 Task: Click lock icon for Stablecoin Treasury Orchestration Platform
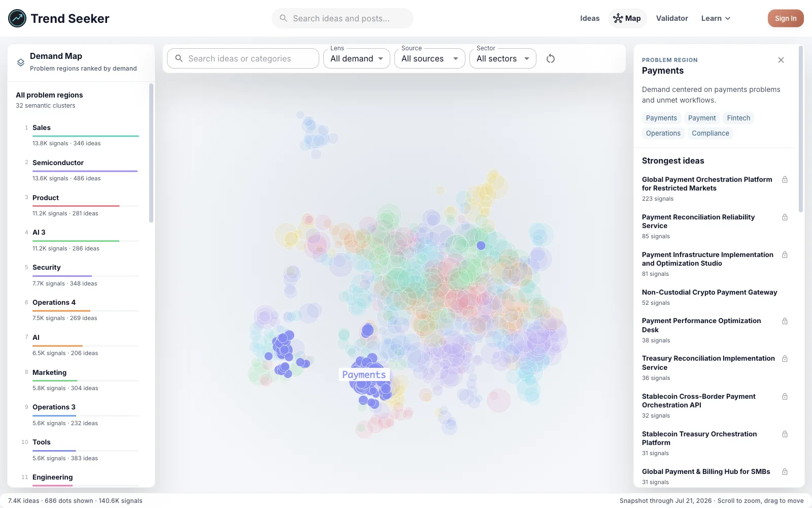point(785,434)
